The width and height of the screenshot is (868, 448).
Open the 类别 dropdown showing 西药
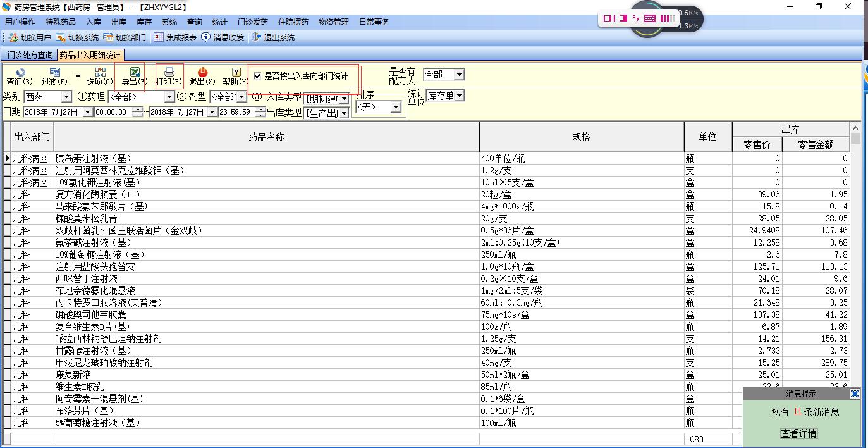click(x=66, y=97)
